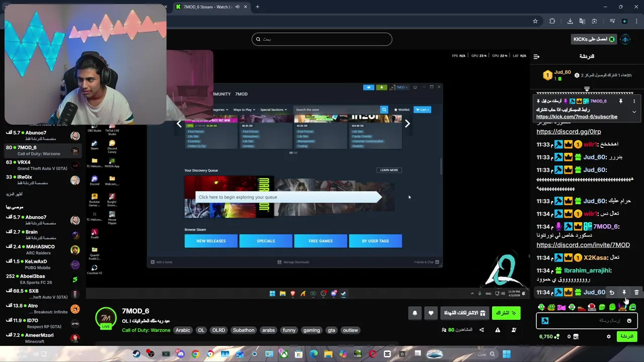This screenshot has height=362, width=644.
Task: Open the MAHASNCO channel in the sidebar
Action: point(43,249)
